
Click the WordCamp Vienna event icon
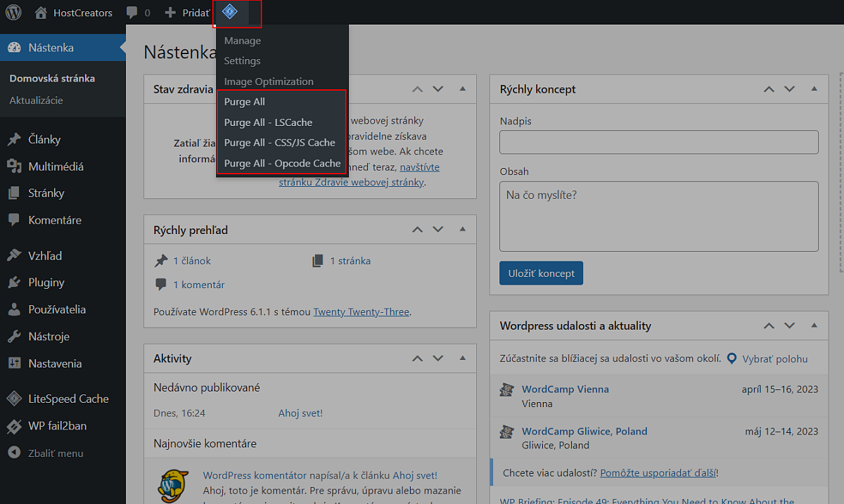pyautogui.click(x=506, y=390)
